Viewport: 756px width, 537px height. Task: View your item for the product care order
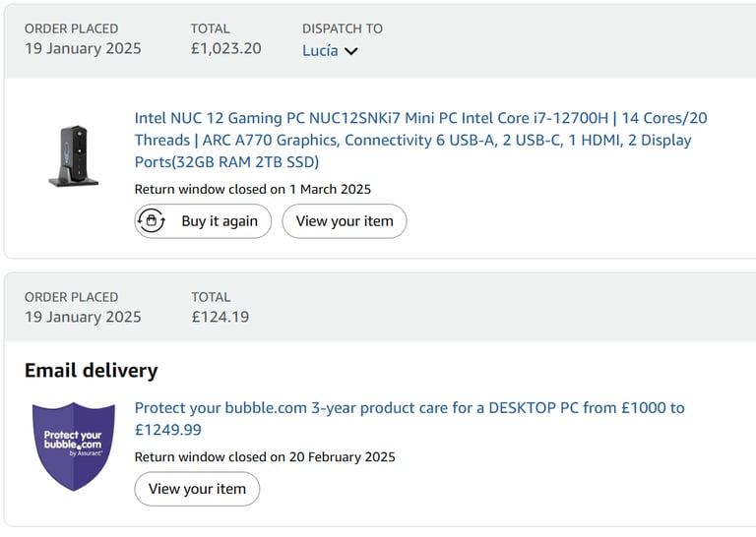click(197, 489)
